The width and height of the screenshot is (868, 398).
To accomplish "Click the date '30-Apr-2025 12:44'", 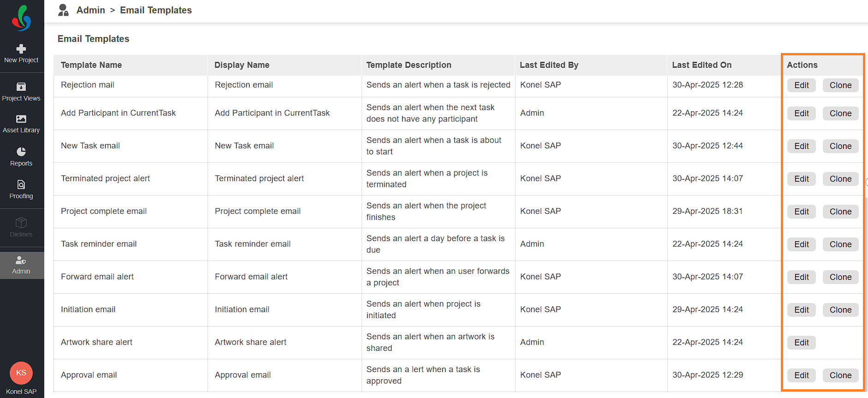I will (707, 146).
